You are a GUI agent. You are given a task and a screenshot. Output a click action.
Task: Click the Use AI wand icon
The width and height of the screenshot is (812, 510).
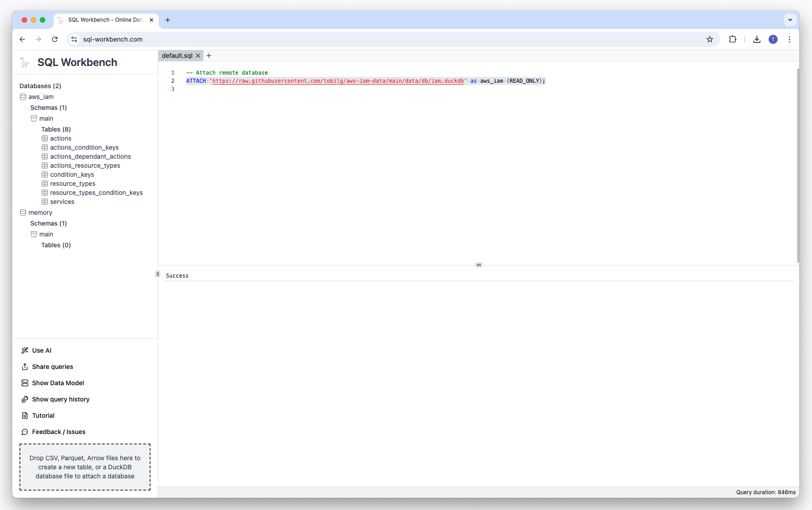point(25,350)
